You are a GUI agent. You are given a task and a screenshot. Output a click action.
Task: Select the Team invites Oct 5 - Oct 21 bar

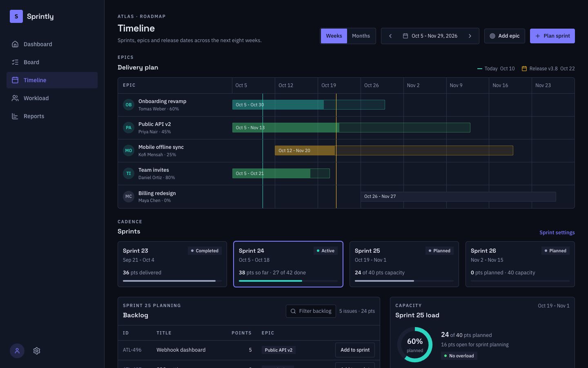(x=281, y=173)
